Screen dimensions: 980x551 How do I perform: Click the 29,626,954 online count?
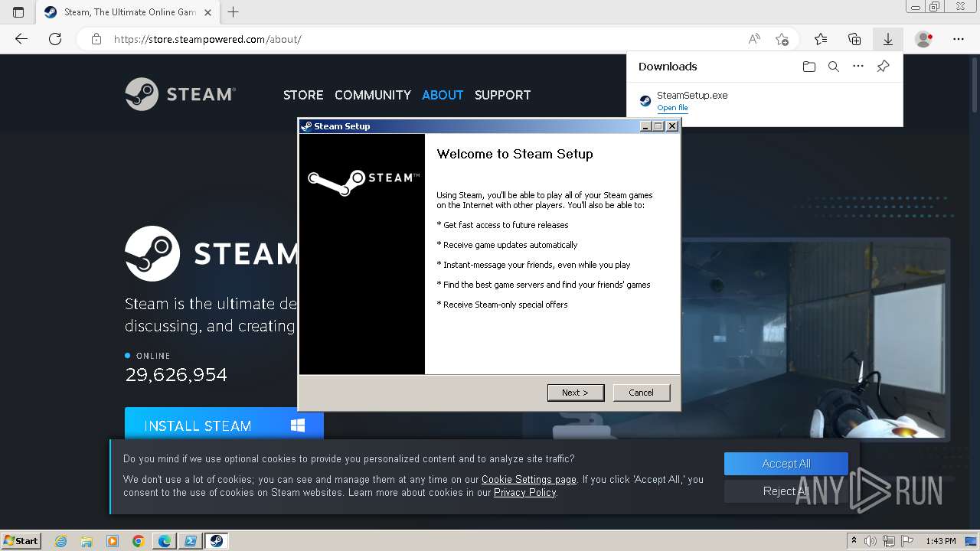pyautogui.click(x=176, y=375)
